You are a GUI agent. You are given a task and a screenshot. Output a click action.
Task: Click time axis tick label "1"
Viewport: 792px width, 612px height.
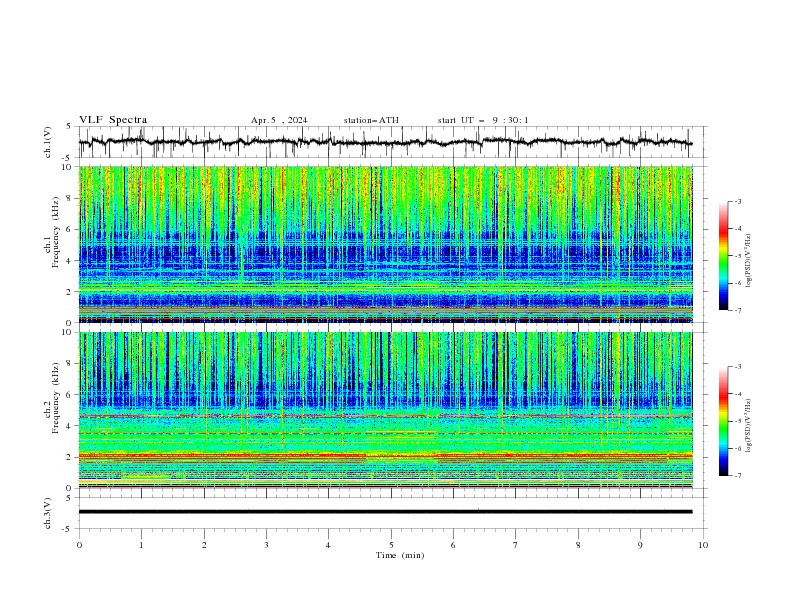[141, 545]
